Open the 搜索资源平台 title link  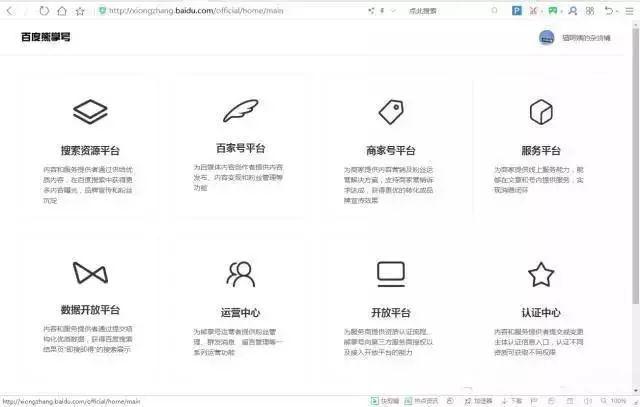click(x=90, y=151)
